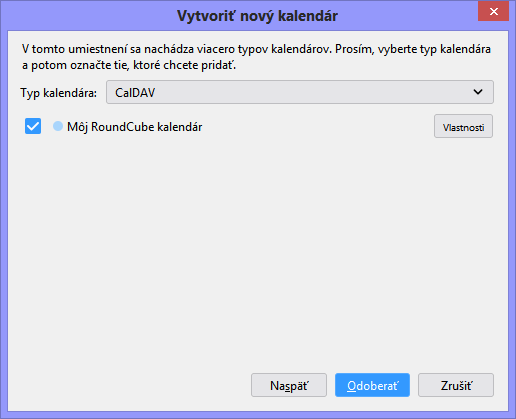Viewport: 516px width, 419px height.
Task: Open the Typ kalendára combo box
Action: click(x=300, y=92)
